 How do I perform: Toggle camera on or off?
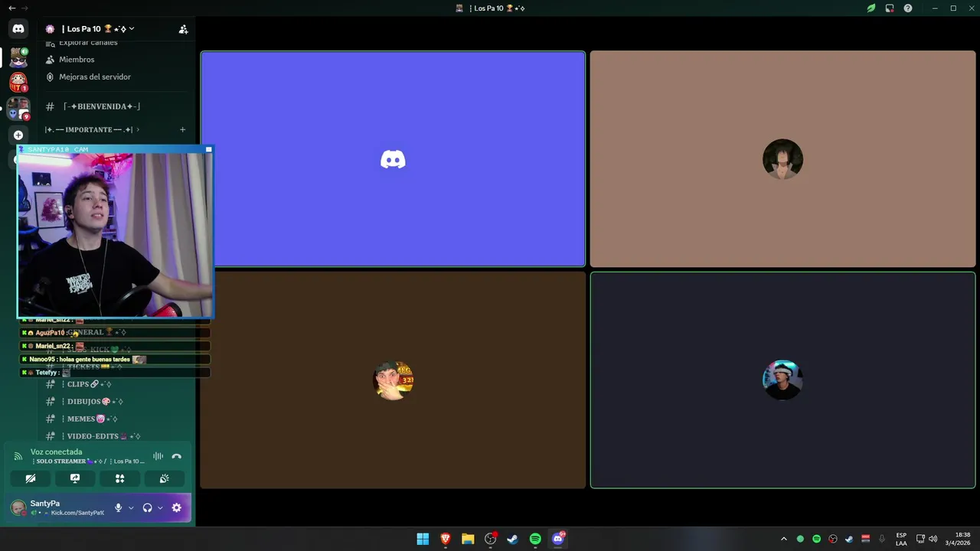[30, 478]
